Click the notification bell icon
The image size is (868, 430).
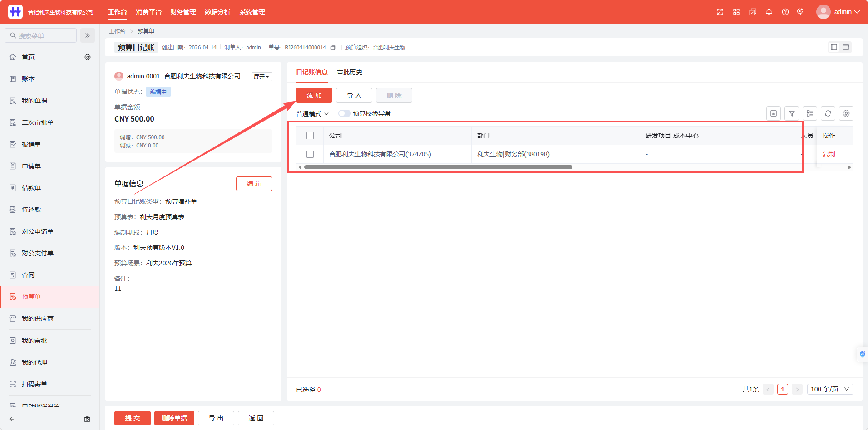769,12
